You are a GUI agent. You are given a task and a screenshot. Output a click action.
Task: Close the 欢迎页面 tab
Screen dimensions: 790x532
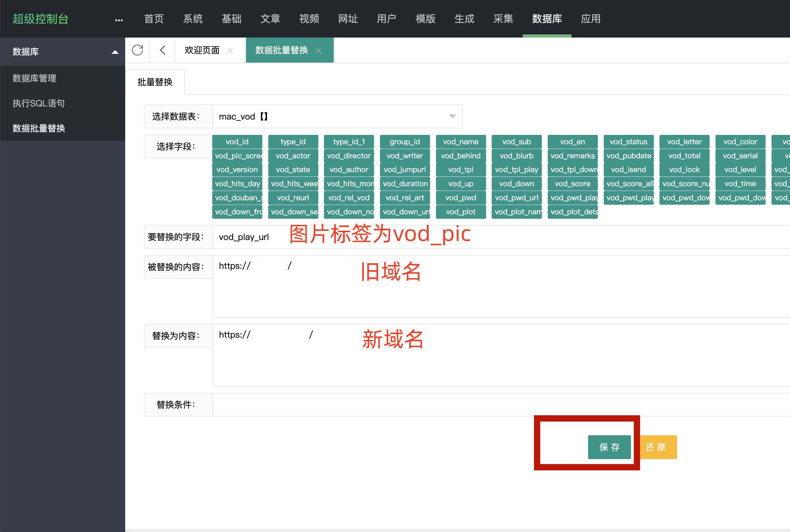click(230, 51)
